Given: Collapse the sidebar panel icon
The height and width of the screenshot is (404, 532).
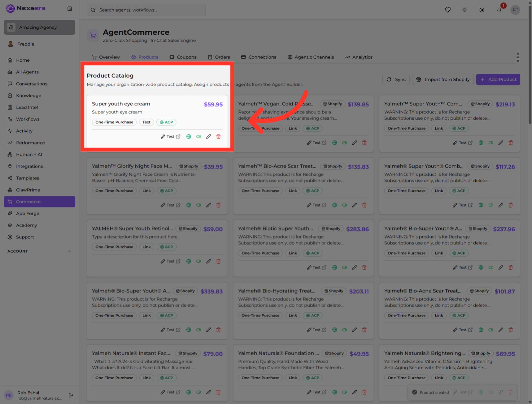Looking at the screenshot, I should click(x=70, y=9).
